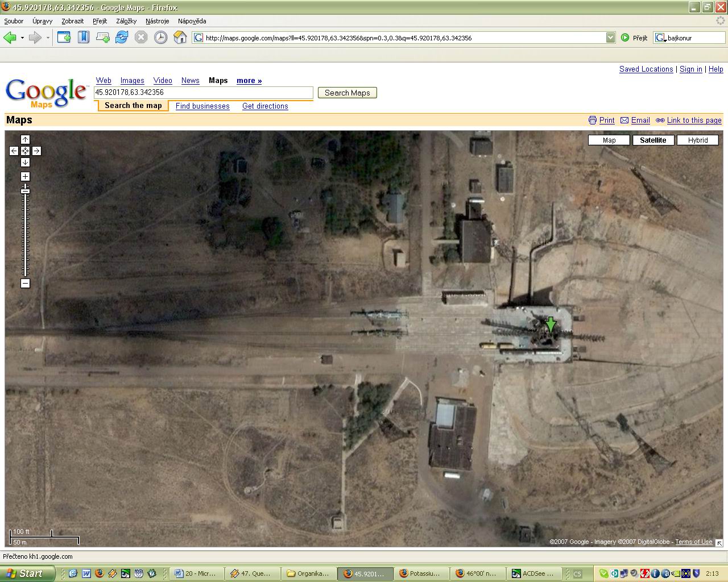728x582 pixels.
Task: Click the Search Maps button
Action: (x=347, y=93)
